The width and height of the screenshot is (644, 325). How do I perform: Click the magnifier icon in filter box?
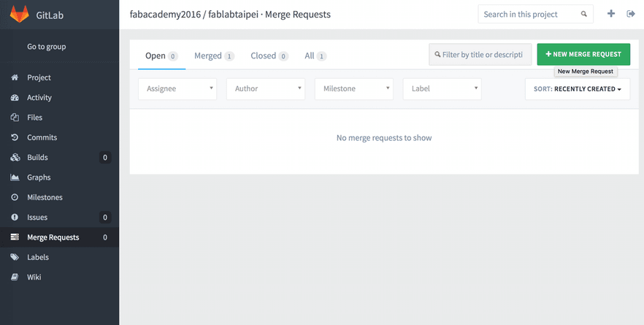tap(438, 54)
